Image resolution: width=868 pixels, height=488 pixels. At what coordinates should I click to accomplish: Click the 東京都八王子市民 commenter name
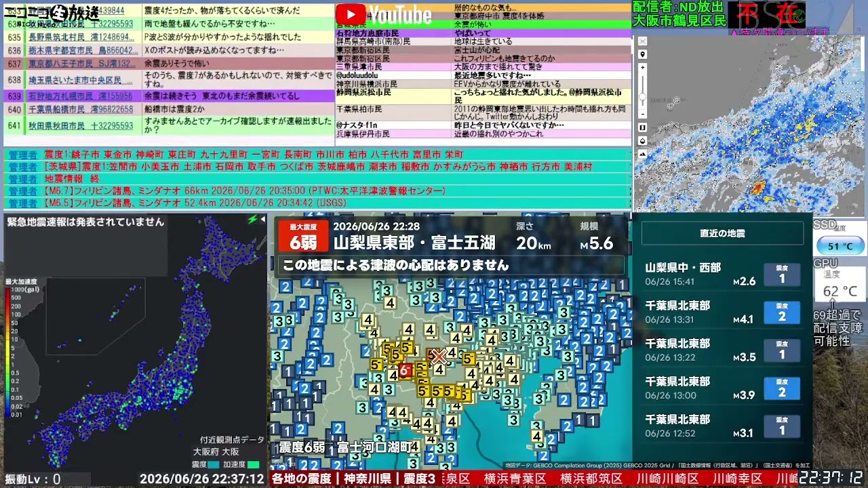coord(81,63)
